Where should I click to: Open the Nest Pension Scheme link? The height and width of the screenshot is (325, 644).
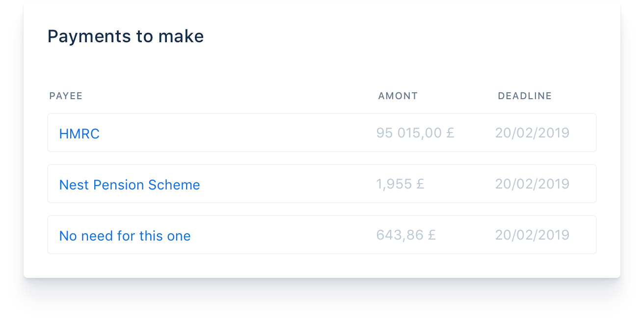pyautogui.click(x=130, y=185)
